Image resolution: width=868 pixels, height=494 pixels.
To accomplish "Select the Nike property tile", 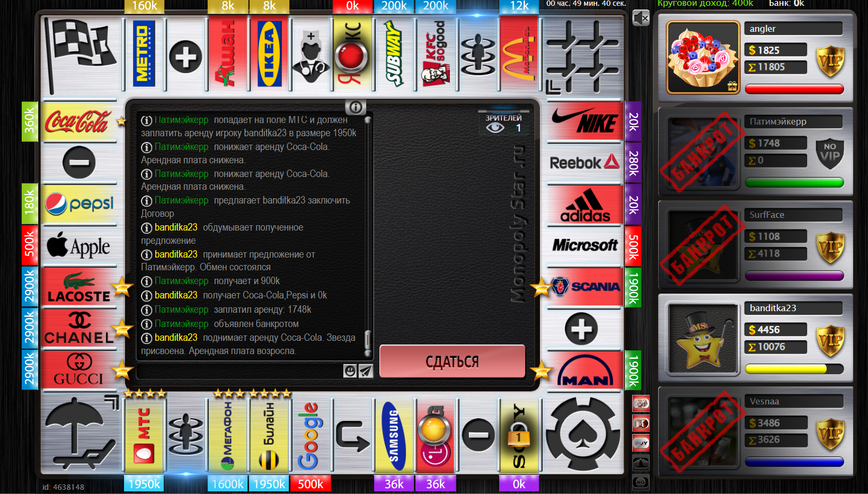I will click(584, 121).
